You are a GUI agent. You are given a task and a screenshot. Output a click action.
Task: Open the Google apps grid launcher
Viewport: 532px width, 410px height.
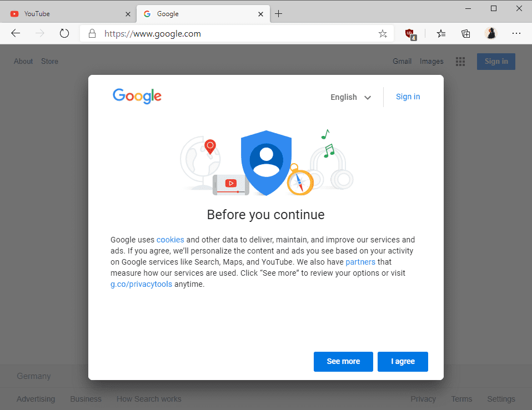pos(460,61)
